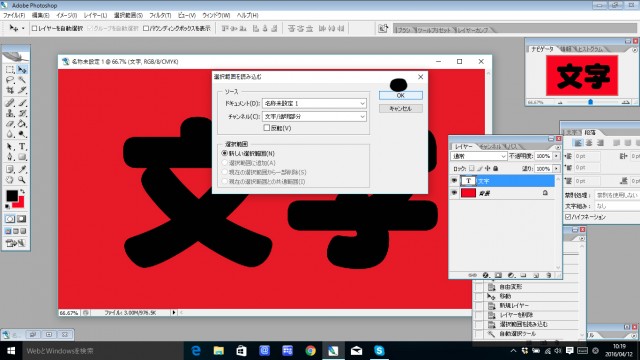This screenshot has height=360, width=640.
Task: Toggle the lock all icon in Layers panel
Action: pyautogui.click(x=496, y=168)
